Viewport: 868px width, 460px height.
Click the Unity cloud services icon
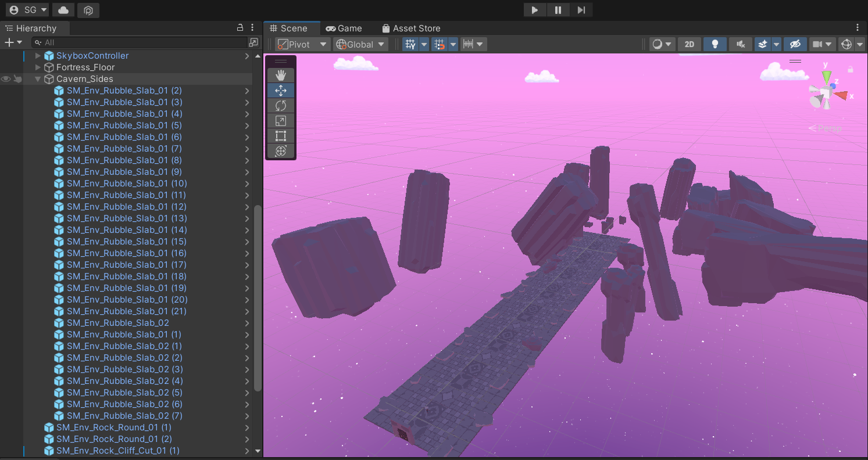tap(62, 10)
